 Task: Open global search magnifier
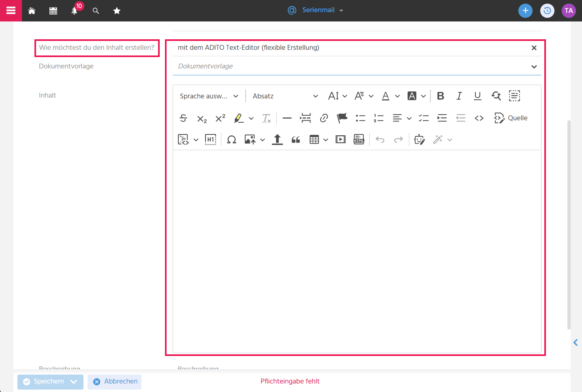(x=96, y=11)
